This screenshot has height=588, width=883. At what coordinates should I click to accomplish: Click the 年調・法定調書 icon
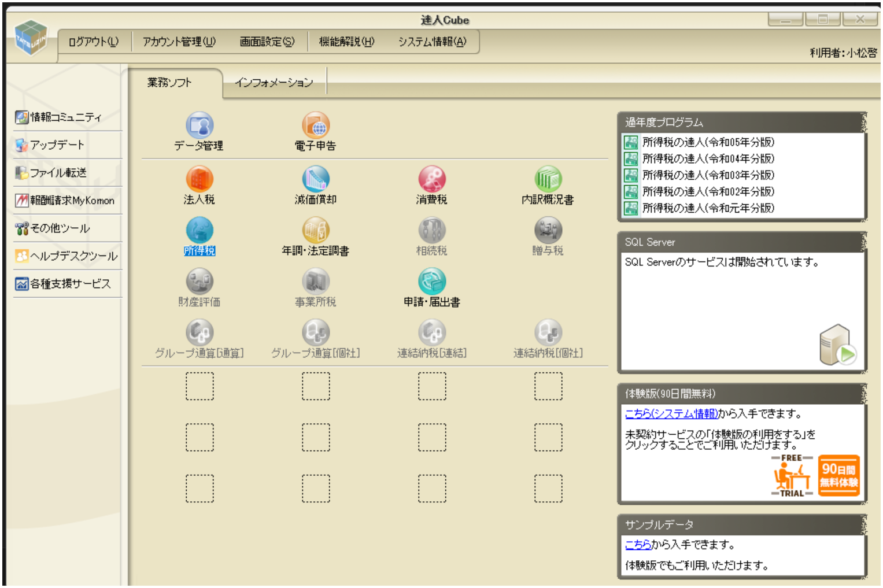[x=316, y=231]
